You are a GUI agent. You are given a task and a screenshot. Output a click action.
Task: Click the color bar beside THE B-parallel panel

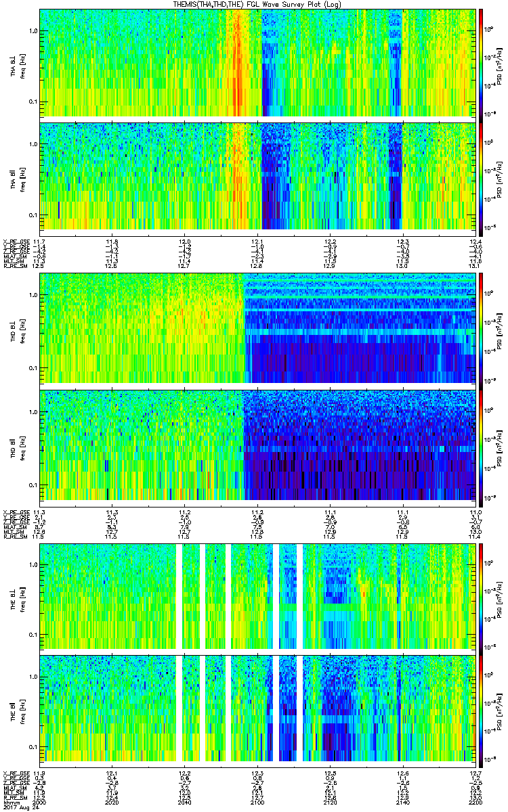click(481, 707)
